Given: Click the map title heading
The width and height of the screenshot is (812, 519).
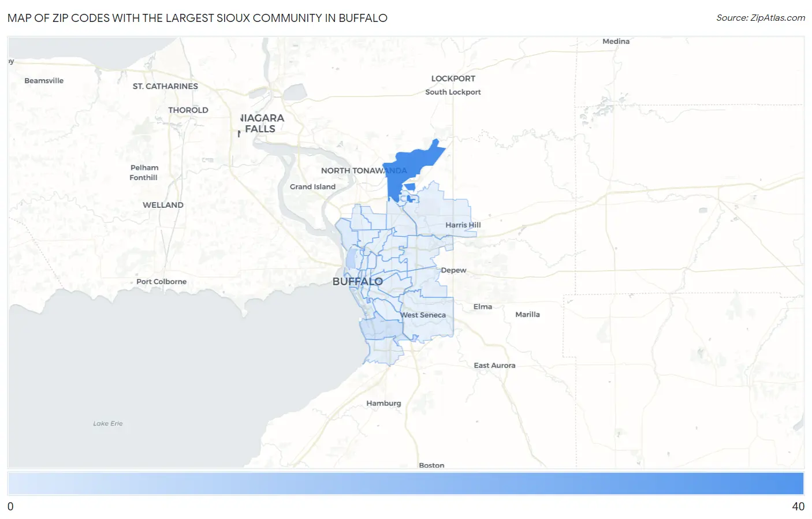Looking at the screenshot, I should pos(198,18).
